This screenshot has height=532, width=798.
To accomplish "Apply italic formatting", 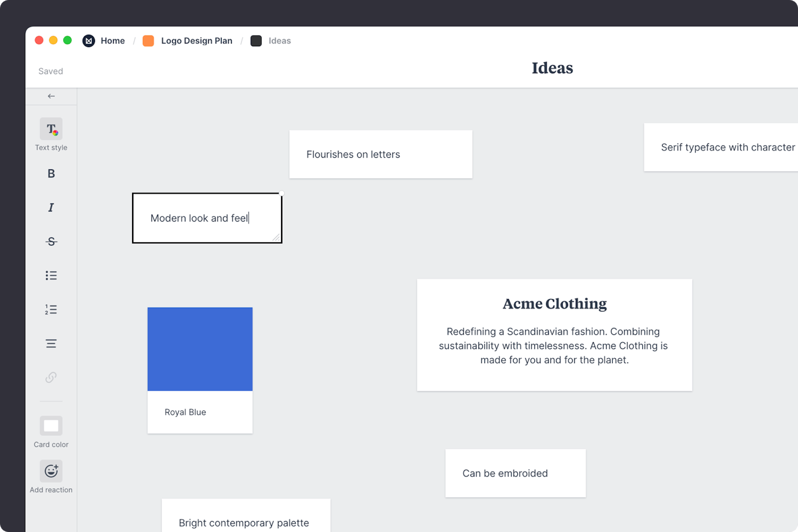I will click(51, 207).
